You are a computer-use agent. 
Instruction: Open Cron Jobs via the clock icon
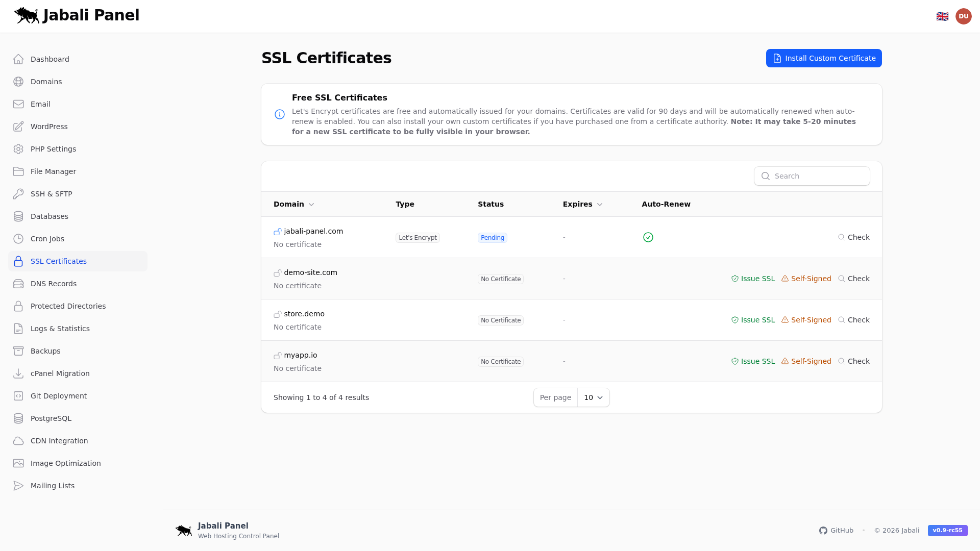(18, 239)
